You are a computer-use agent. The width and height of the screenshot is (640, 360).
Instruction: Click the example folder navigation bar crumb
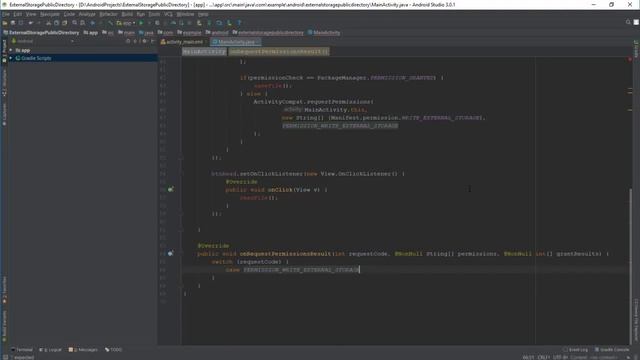point(189,33)
